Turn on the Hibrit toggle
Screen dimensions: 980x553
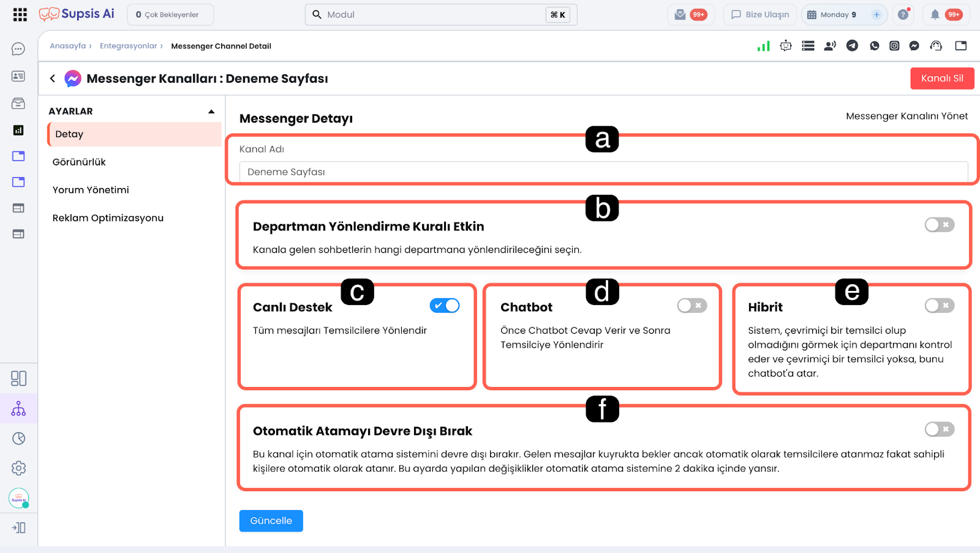940,306
